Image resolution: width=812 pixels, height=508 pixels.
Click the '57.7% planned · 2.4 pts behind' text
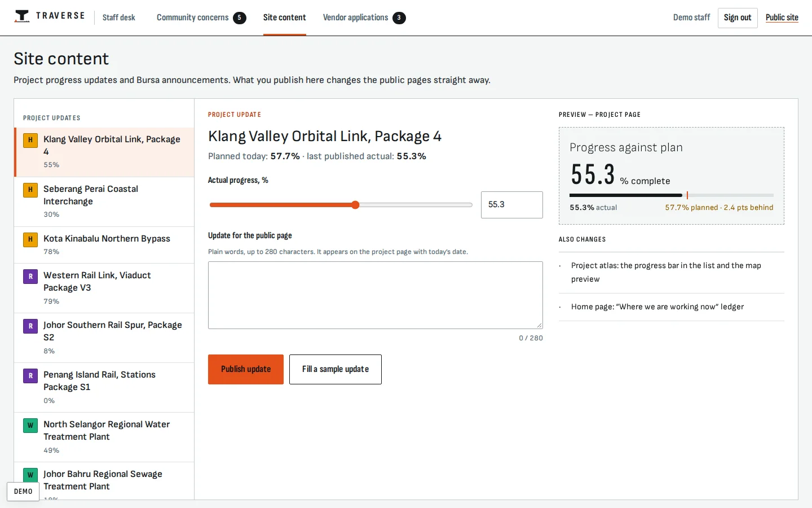719,208
